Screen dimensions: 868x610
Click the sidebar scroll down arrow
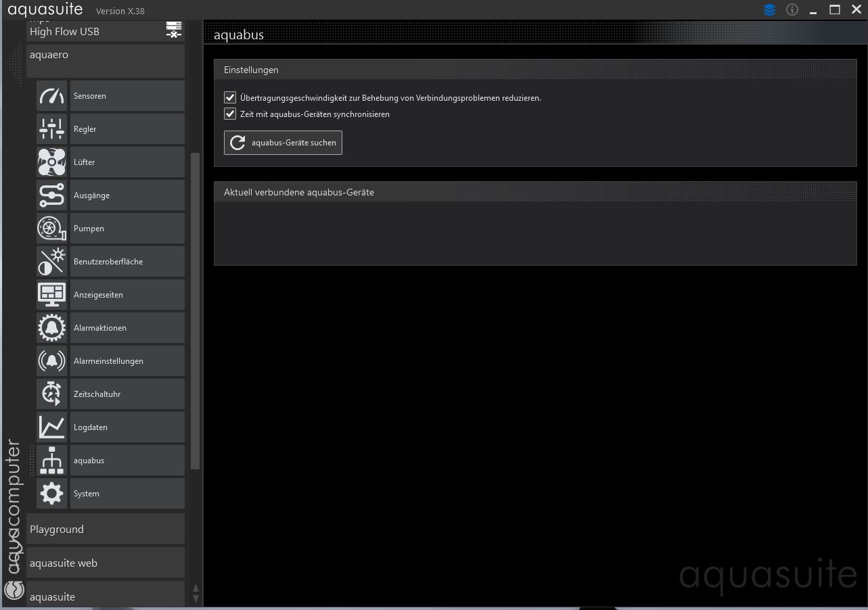point(196,599)
